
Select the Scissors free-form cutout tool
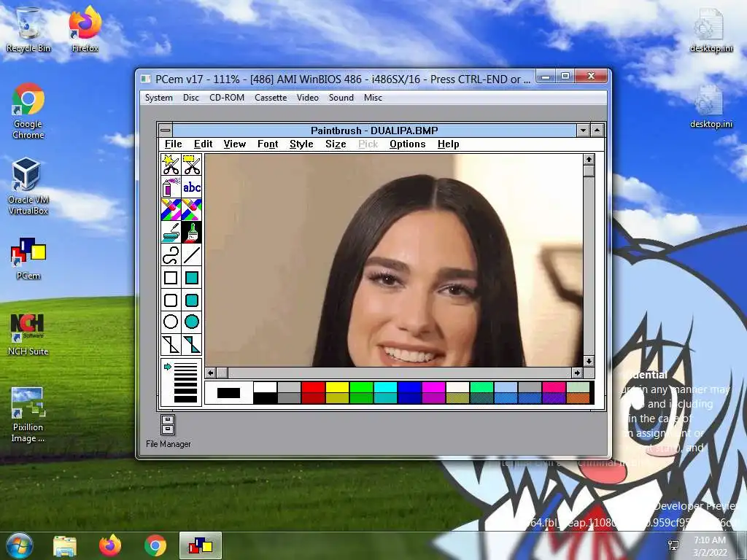pos(171,165)
